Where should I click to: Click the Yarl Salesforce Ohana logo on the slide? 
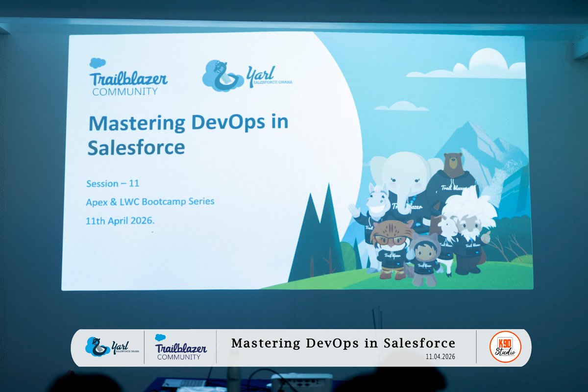coord(247,75)
